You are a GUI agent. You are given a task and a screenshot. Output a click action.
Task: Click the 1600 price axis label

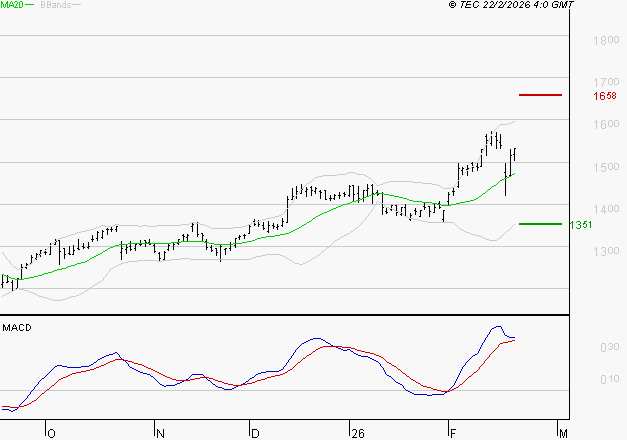[606, 124]
